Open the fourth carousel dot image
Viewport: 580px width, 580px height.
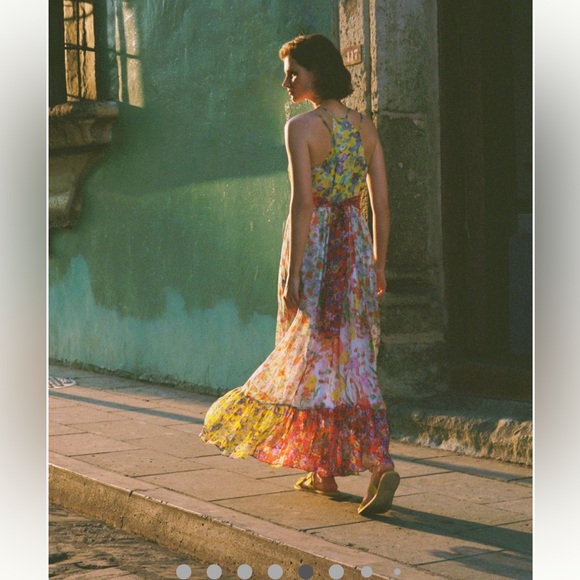[x=275, y=571]
